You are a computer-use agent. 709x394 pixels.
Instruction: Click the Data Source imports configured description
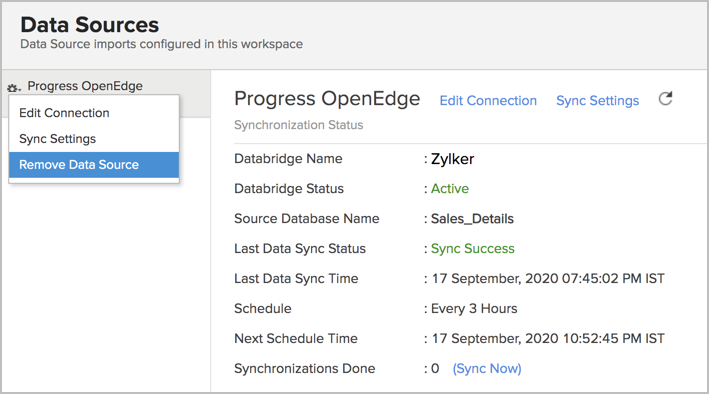click(161, 44)
